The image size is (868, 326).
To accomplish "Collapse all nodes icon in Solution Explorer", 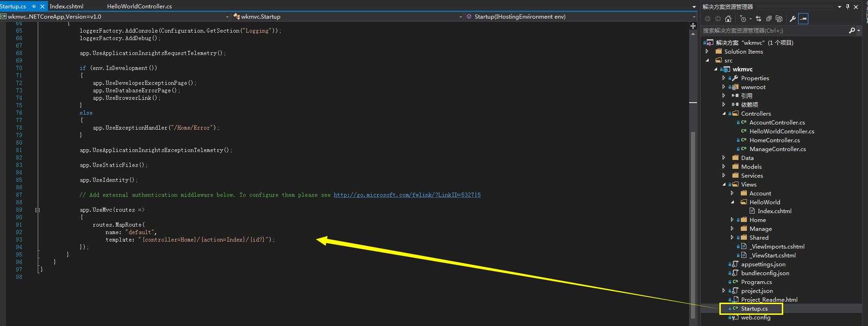I will [x=769, y=19].
